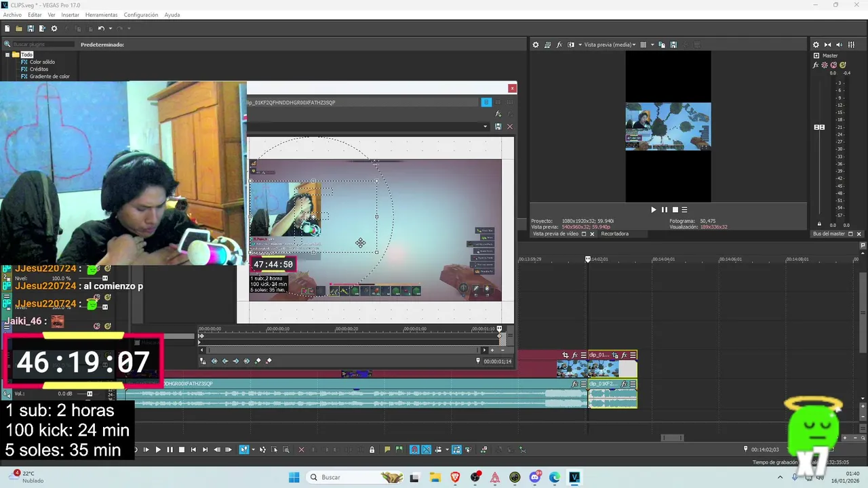Screen dimensions: 868x488
Task: Save the project with the disk icon
Action: (31, 28)
